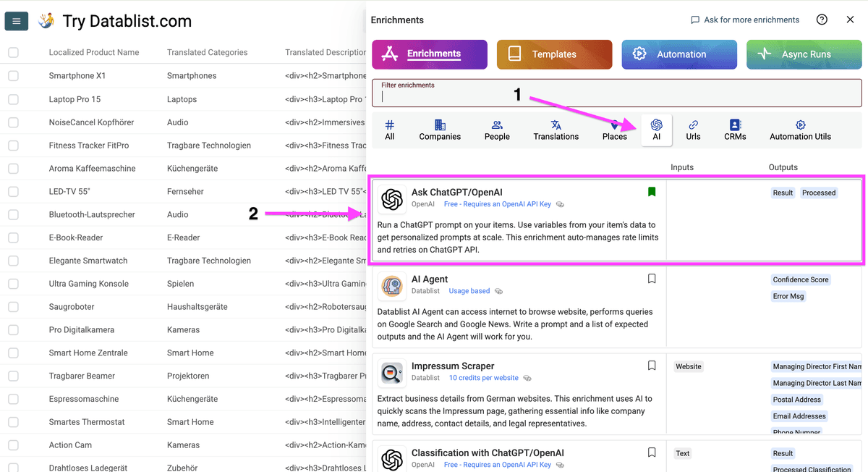Click the AI Agent logo icon
Image resolution: width=868 pixels, height=472 pixels.
[x=392, y=286]
